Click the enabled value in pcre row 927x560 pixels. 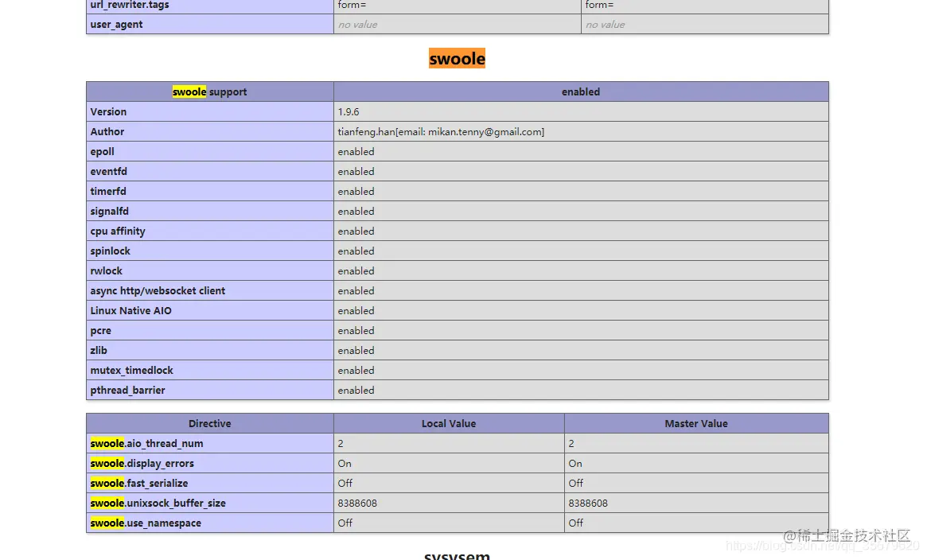click(x=356, y=331)
